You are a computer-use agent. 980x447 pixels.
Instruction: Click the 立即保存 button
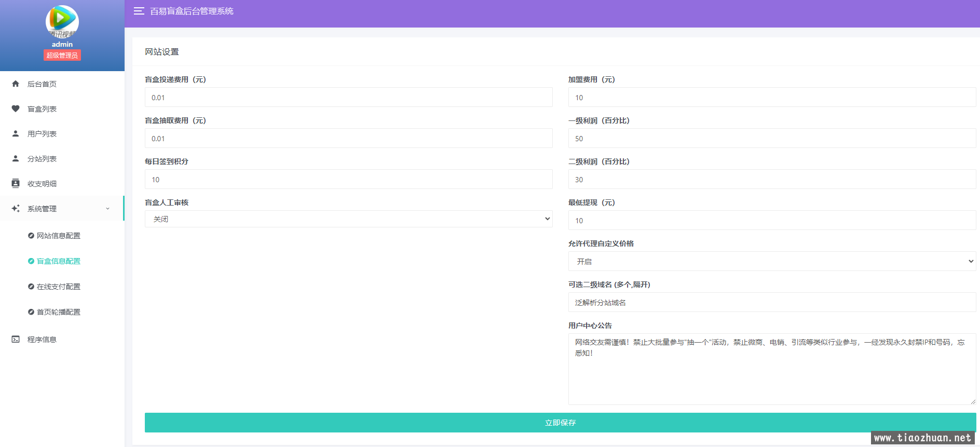[x=561, y=423]
